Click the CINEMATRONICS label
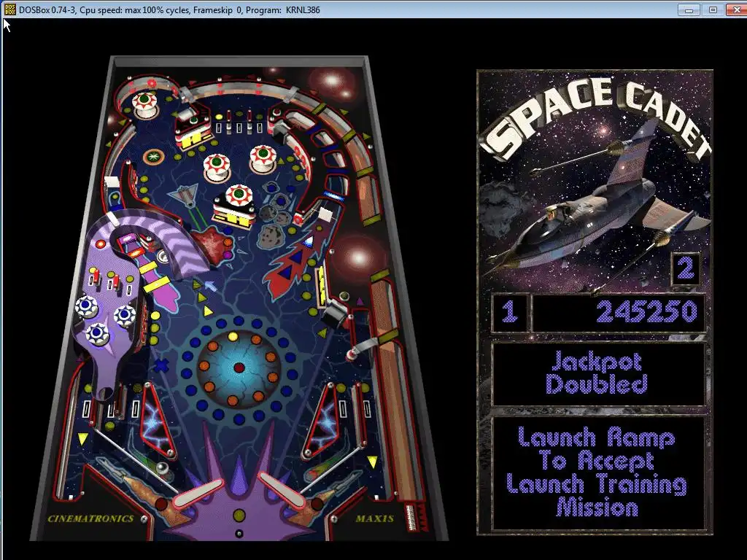This screenshot has width=747, height=560. [90, 518]
